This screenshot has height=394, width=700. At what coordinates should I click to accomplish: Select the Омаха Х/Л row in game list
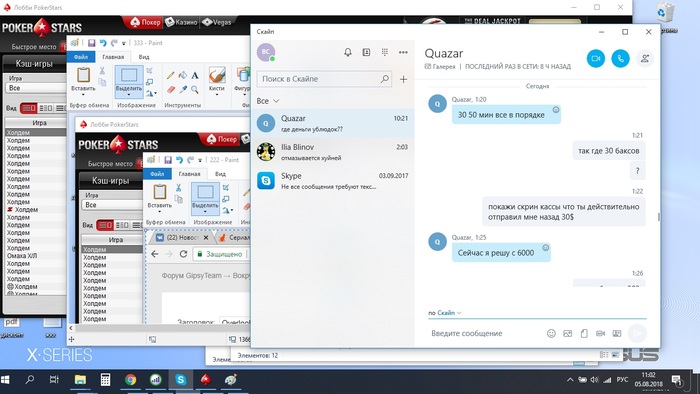tap(36, 256)
